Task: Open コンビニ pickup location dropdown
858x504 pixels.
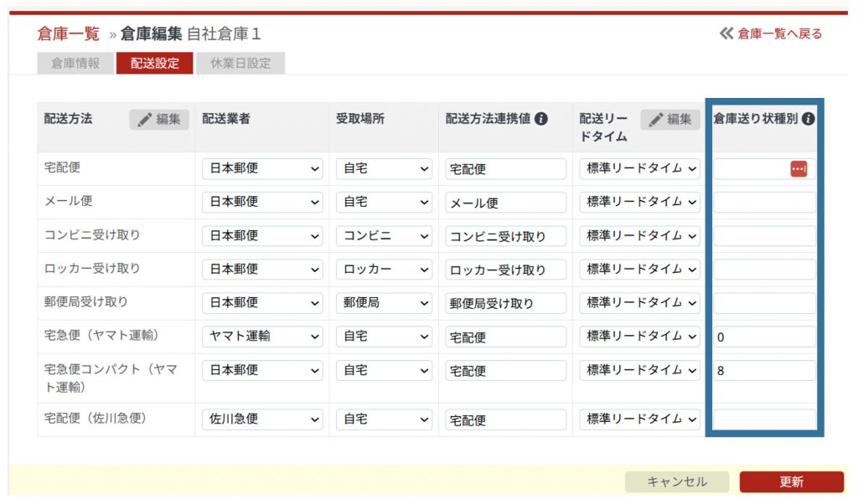Action: point(384,236)
